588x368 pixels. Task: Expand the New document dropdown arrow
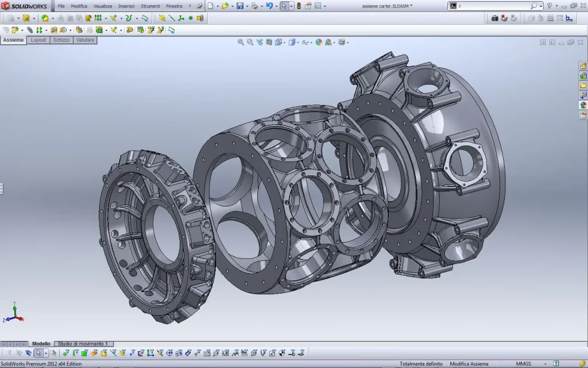(218, 6)
